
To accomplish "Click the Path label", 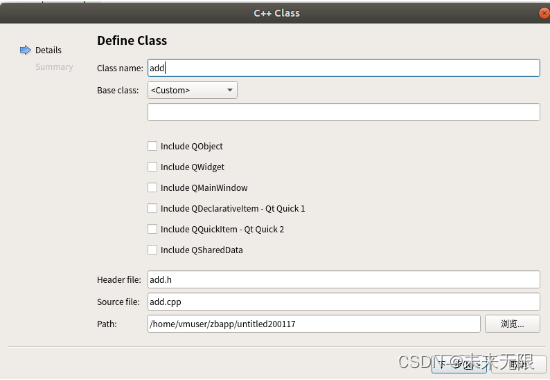I will [107, 324].
